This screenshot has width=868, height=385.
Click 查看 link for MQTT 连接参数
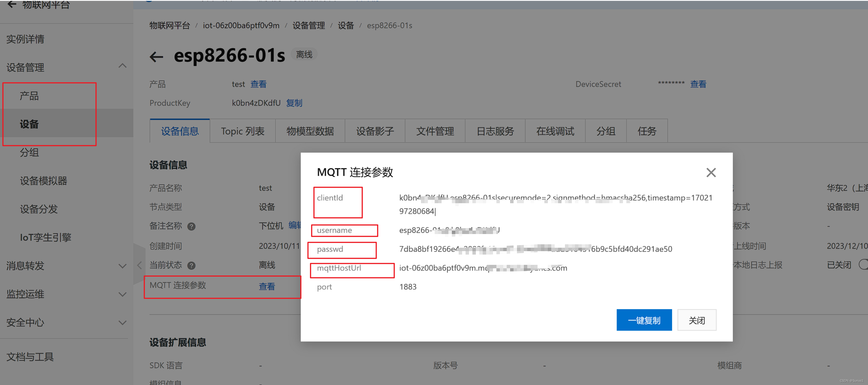(267, 286)
